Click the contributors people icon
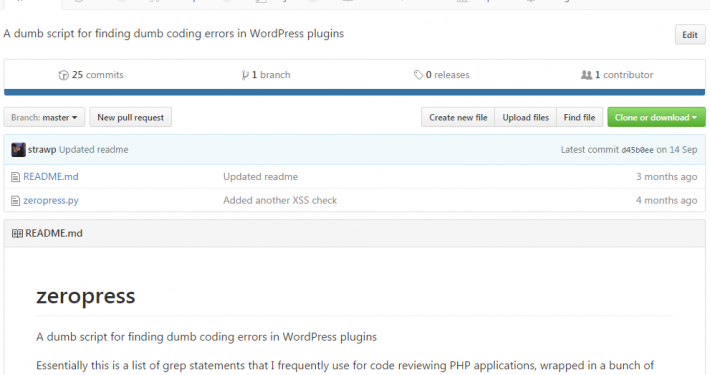Screen dimensions: 710x375 tap(586, 75)
